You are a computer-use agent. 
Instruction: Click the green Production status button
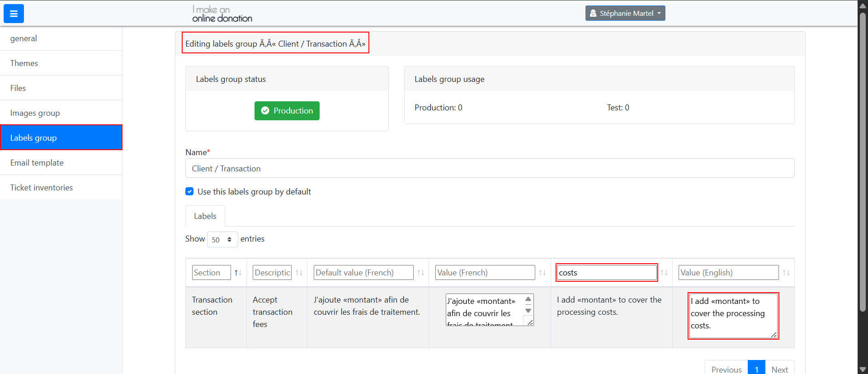pyautogui.click(x=287, y=111)
